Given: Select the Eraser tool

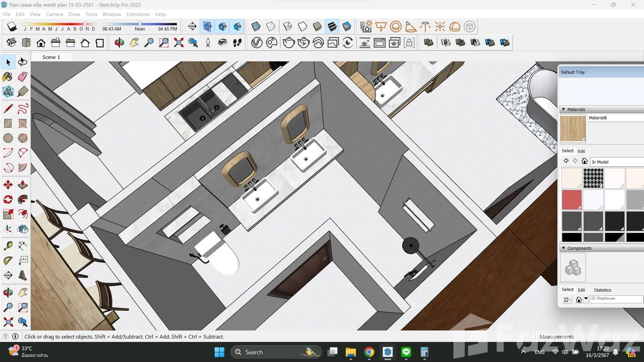Looking at the screenshot, I should coord(22,77).
